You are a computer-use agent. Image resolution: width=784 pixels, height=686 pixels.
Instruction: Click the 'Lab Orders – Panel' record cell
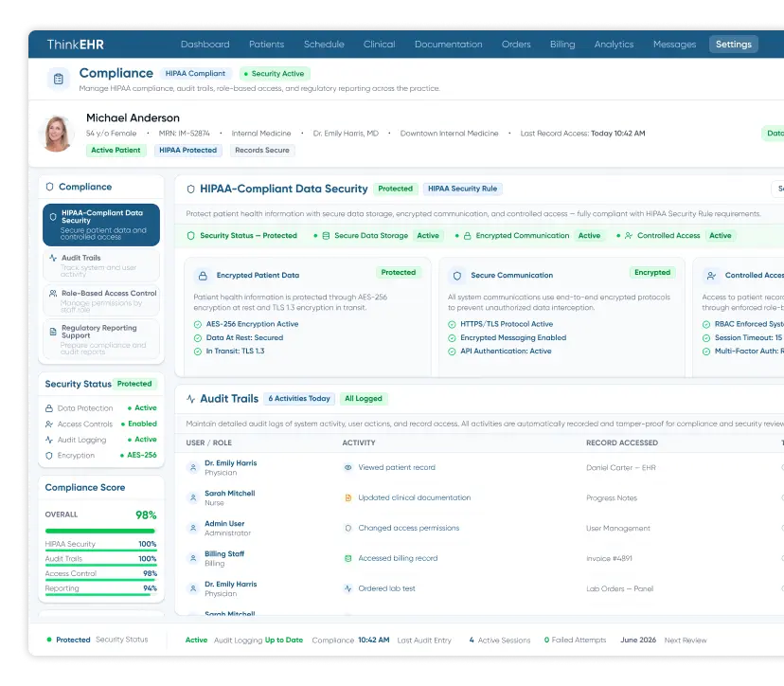coord(619,589)
